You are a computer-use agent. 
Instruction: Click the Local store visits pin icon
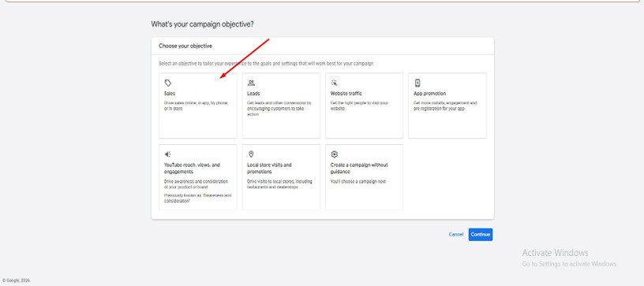click(251, 154)
